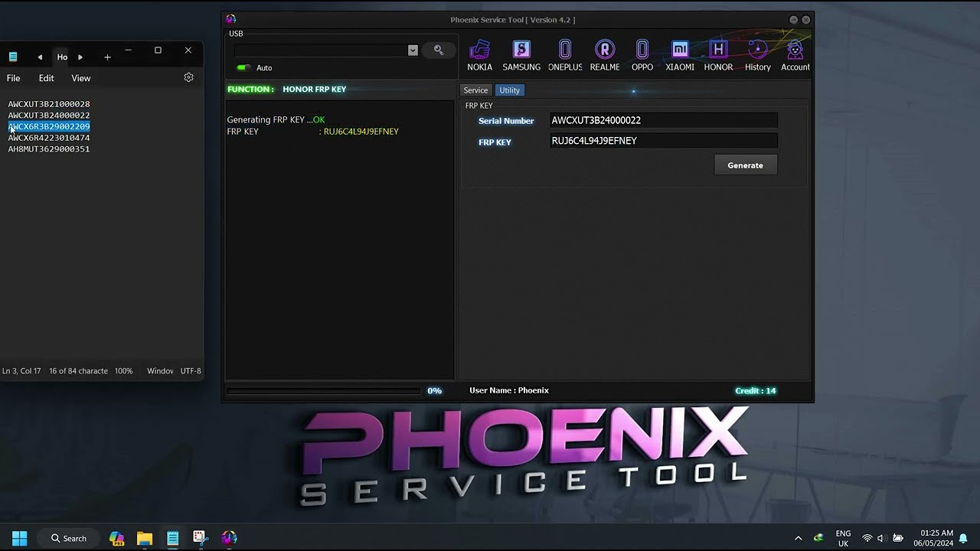Show hidden system tray icons

799,538
